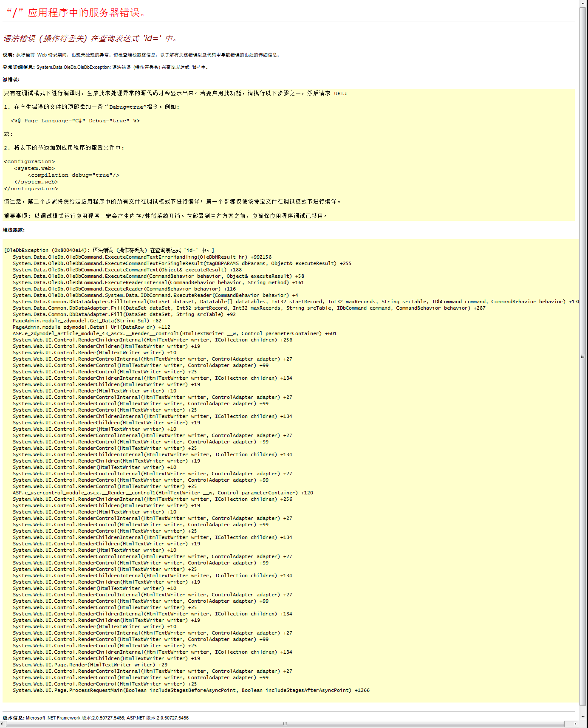
Task: Click the vertical scrollbar up arrow
Action: click(x=583, y=3)
